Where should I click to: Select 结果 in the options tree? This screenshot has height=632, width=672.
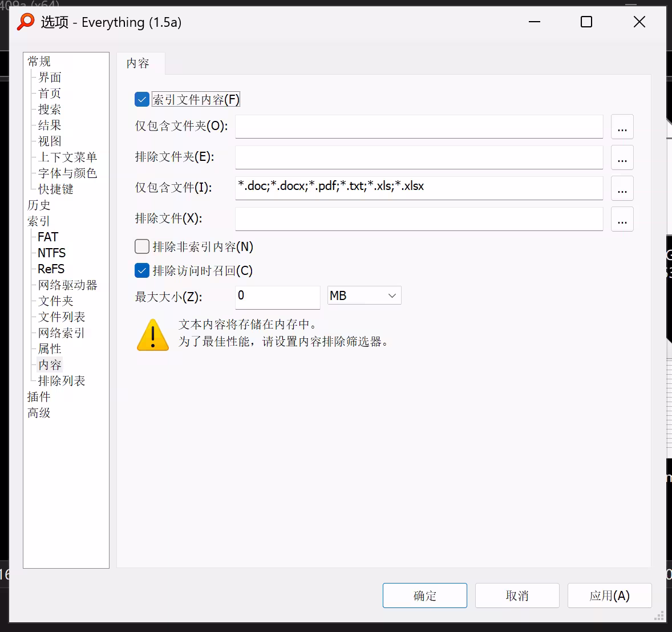pos(50,125)
